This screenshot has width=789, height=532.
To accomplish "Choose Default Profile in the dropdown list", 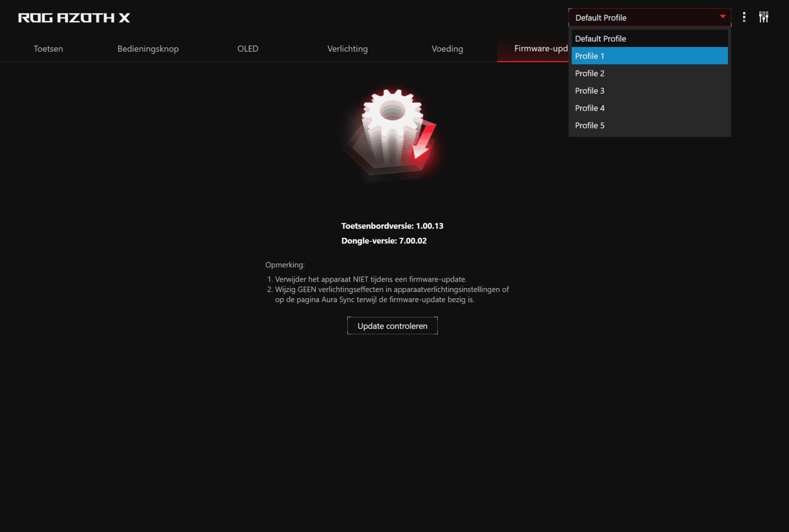I will pyautogui.click(x=649, y=39).
